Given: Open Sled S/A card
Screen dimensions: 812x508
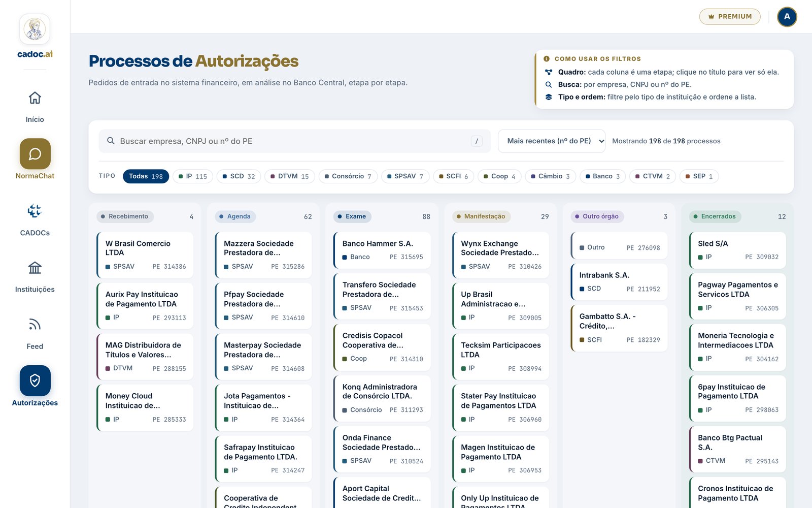Looking at the screenshot, I should tap(737, 250).
